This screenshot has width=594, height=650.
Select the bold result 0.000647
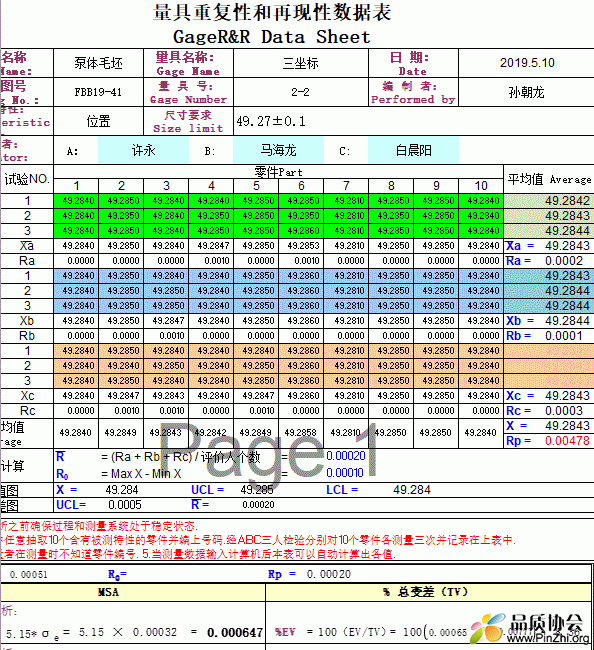(x=235, y=633)
